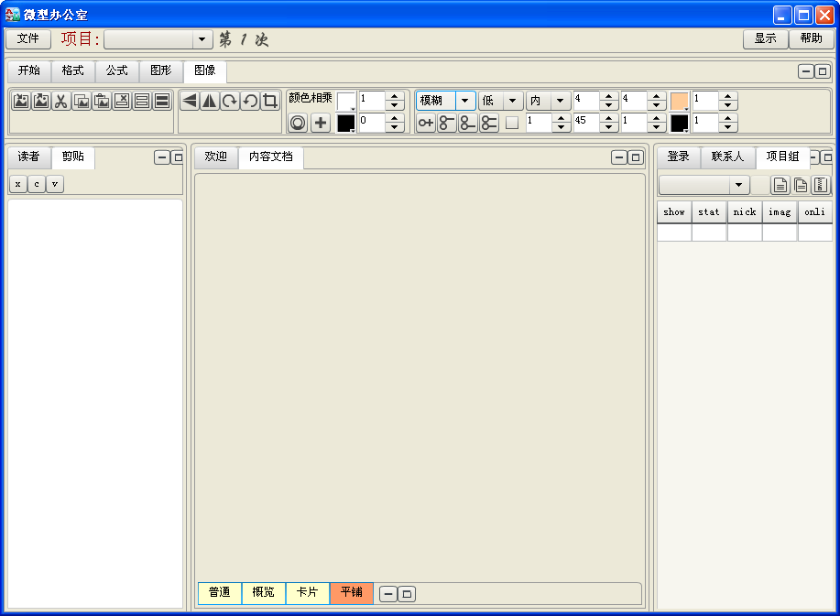Viewport: 840px width, 616px height.
Task: Click the second smaller document icon in 项目组 panel
Action: 801,185
